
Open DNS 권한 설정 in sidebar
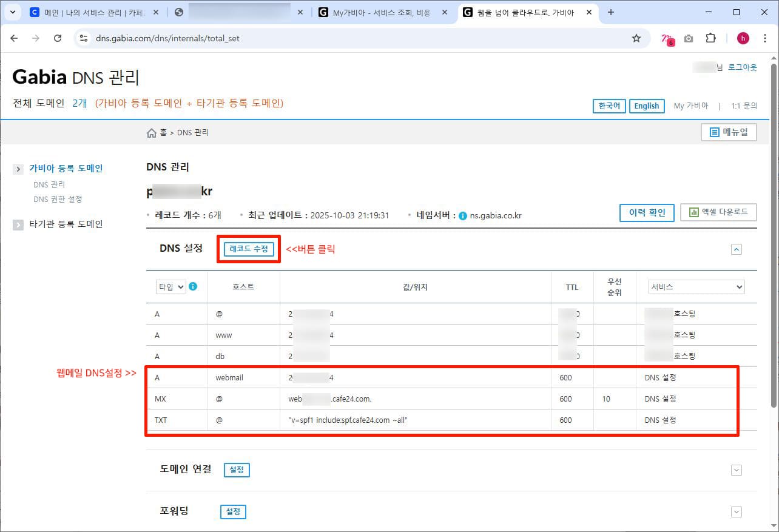58,199
